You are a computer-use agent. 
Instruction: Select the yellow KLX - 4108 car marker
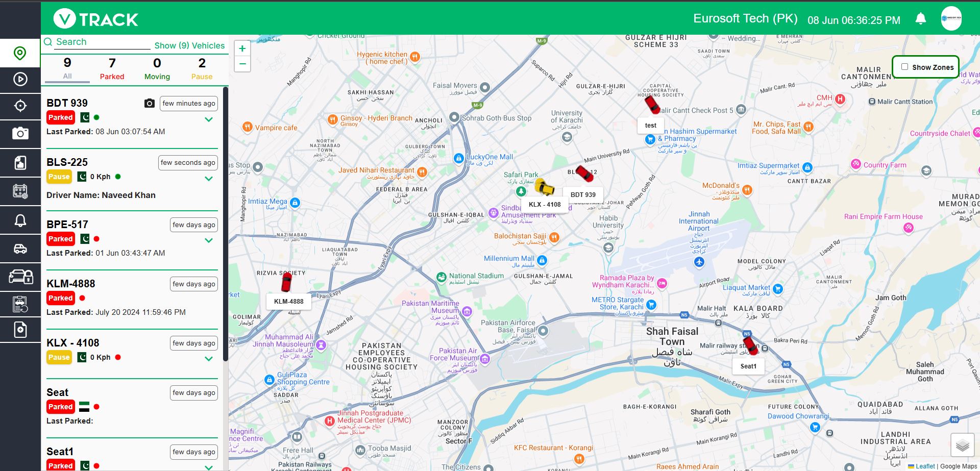pyautogui.click(x=545, y=187)
